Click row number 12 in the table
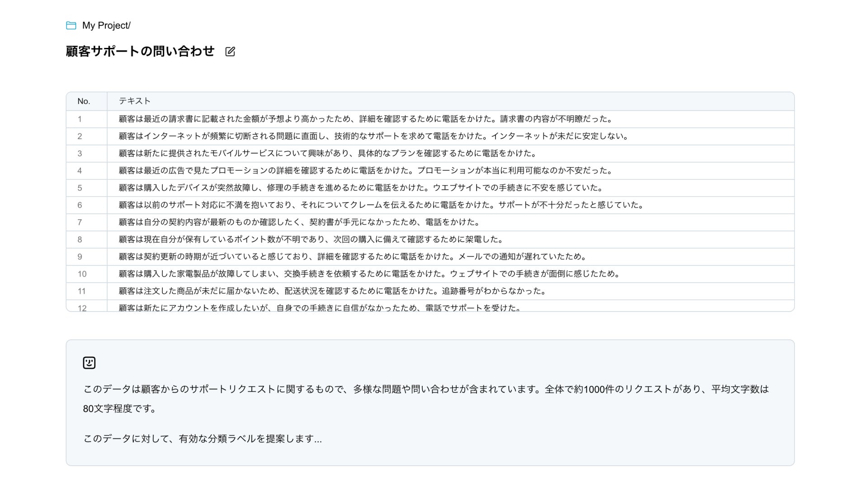The image size is (868, 488). tap(82, 308)
